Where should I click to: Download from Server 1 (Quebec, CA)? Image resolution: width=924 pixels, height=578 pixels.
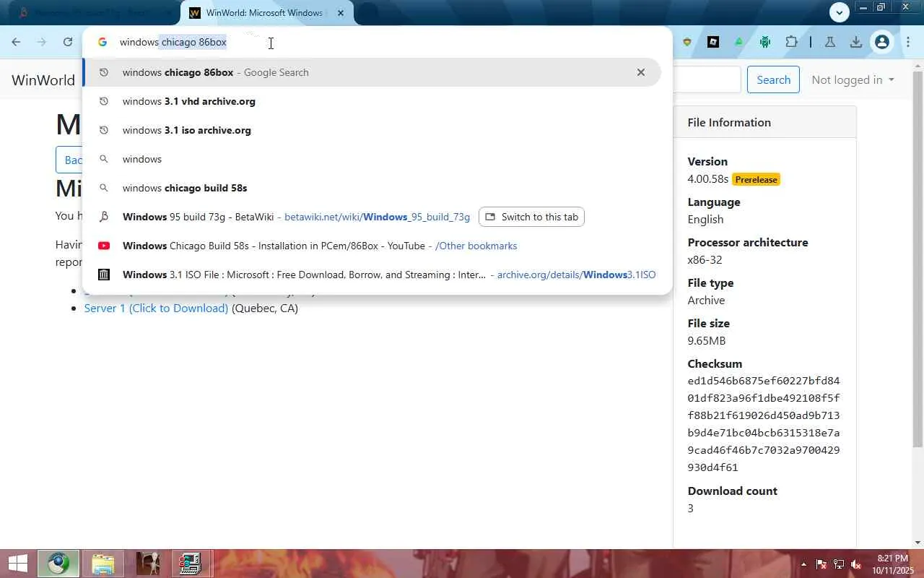click(x=156, y=308)
